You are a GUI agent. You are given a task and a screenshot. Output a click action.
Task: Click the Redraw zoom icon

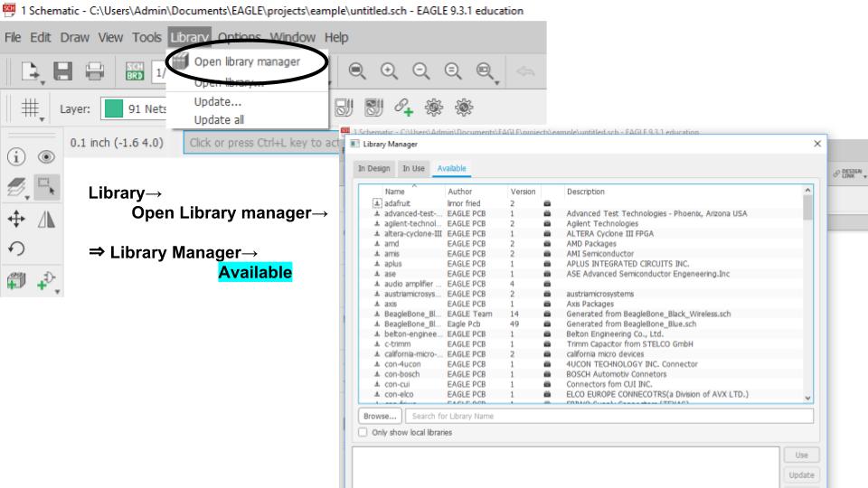pos(453,70)
